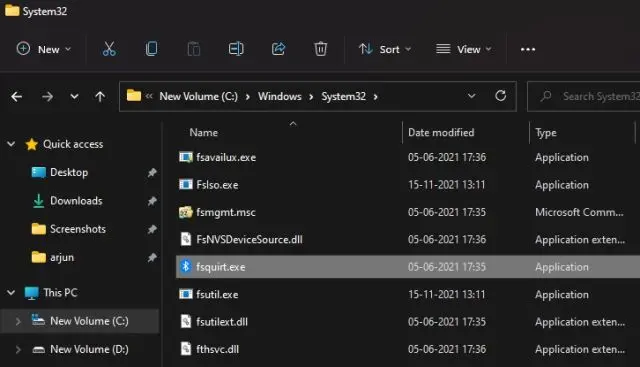640x367 pixels.
Task: Select FsIso.exe file
Action: click(217, 185)
